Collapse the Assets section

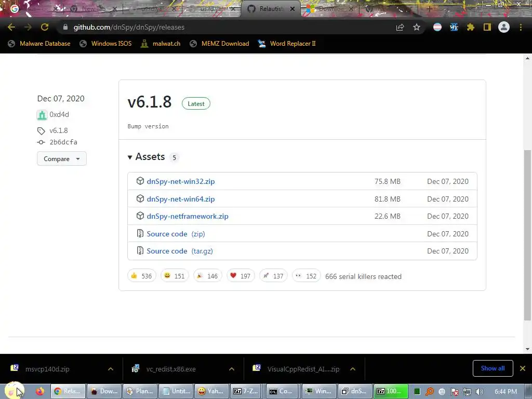tap(146, 157)
